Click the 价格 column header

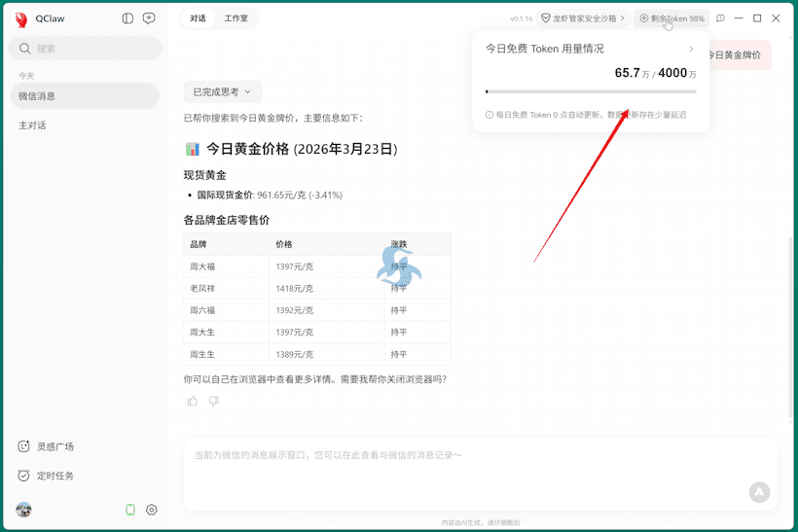click(x=326, y=244)
